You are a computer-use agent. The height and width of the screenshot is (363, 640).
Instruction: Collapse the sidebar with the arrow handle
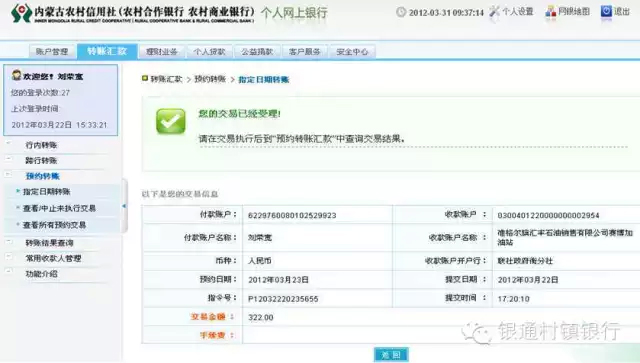[x=124, y=206]
